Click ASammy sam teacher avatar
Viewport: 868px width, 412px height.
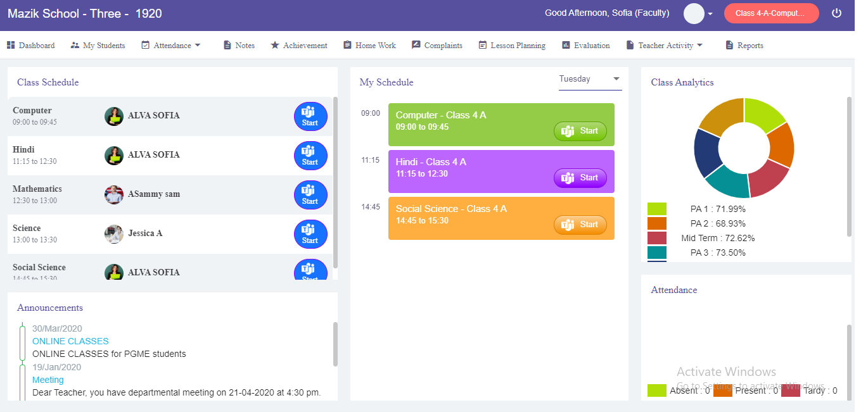[x=114, y=195]
